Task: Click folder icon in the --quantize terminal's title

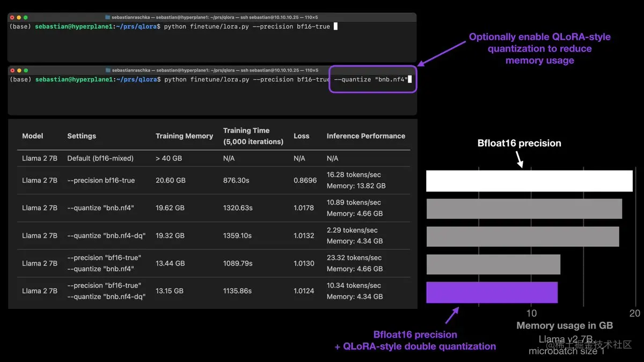Action: pyautogui.click(x=108, y=70)
